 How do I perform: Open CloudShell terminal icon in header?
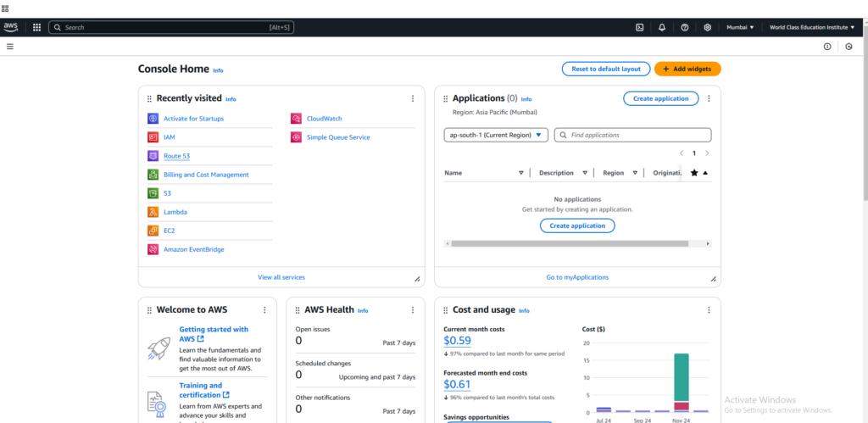[639, 27]
